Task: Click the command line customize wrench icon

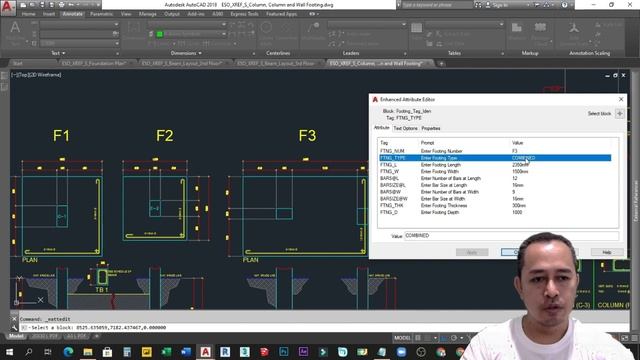Action: coord(15,327)
